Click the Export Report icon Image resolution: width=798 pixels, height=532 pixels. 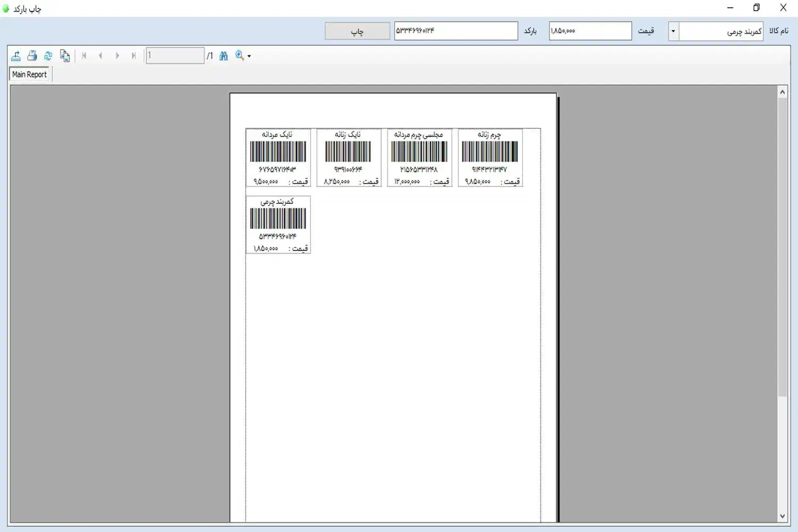click(x=16, y=56)
